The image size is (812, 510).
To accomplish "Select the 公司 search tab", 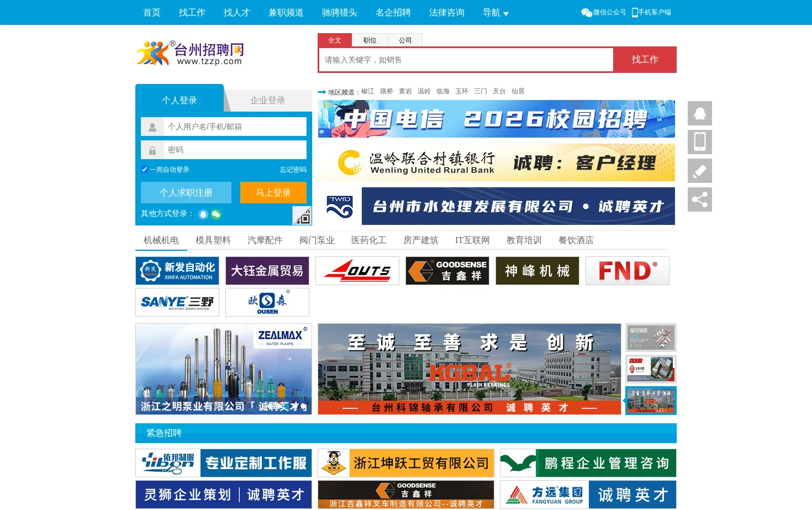I will coord(405,40).
